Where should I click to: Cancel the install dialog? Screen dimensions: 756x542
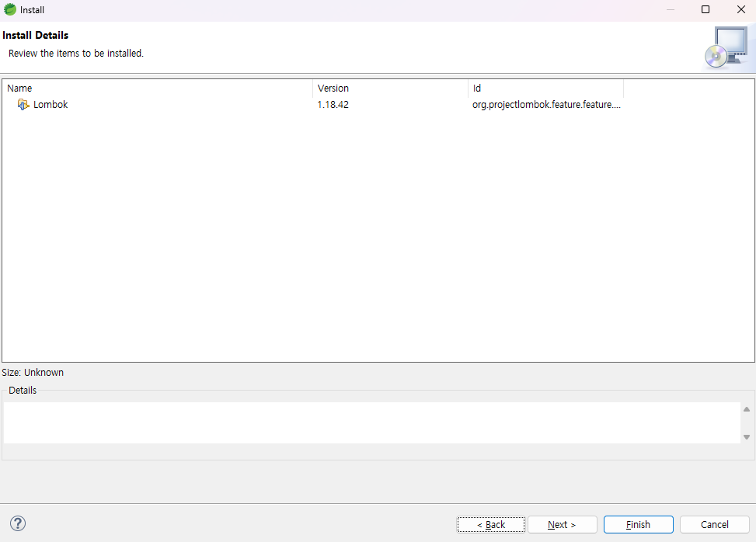coord(715,525)
